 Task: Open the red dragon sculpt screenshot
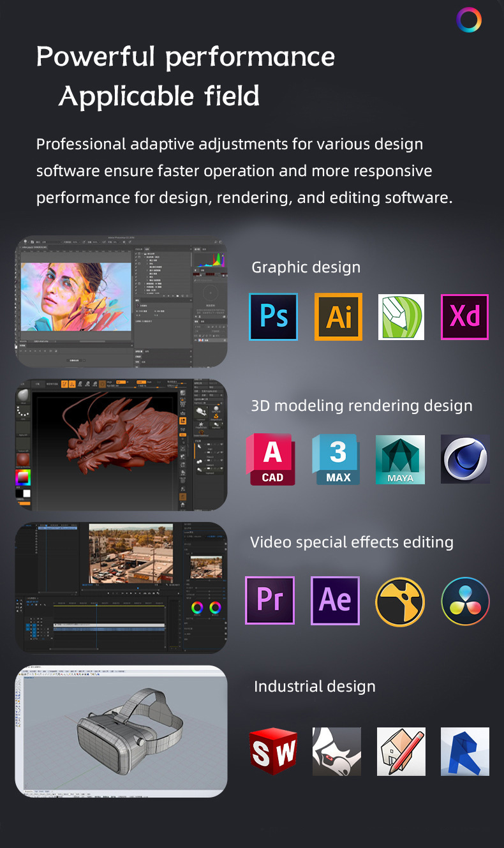coord(121,445)
